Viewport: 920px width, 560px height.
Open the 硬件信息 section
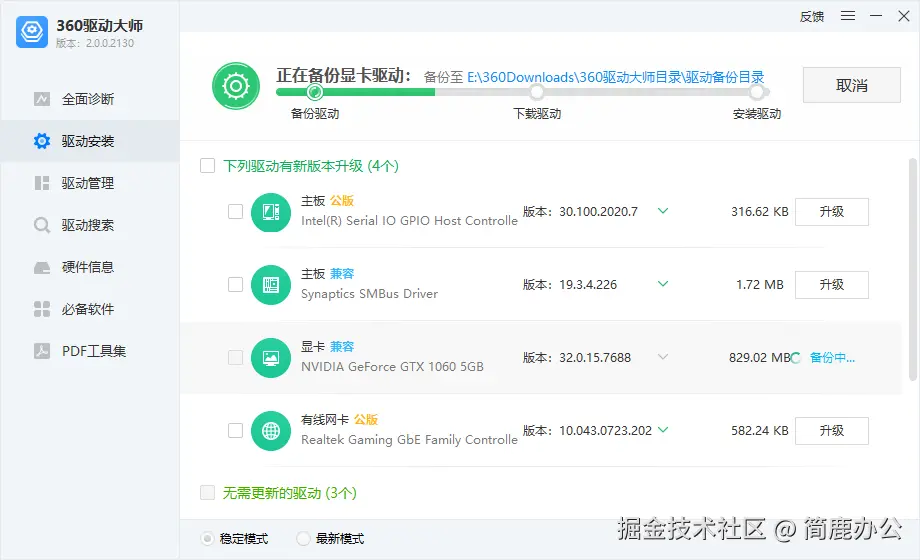[90, 267]
